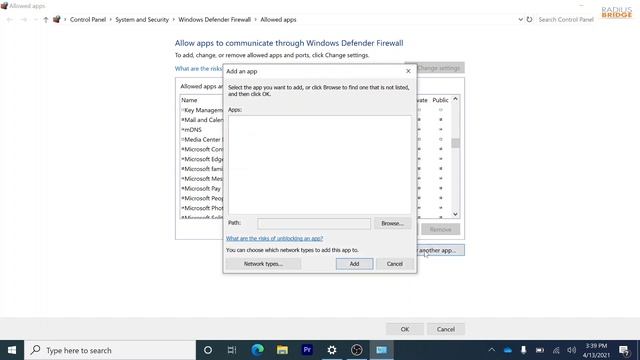The height and width of the screenshot is (360, 640).
Task: Navigate to Windows Defender Firewall breadcrumb
Action: click(214, 20)
